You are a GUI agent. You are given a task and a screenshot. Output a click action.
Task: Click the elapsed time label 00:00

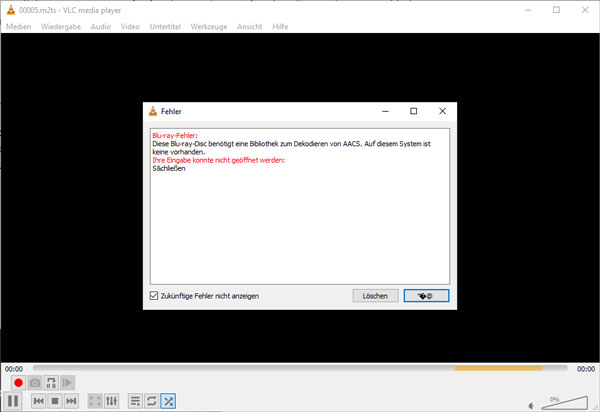[x=14, y=369]
